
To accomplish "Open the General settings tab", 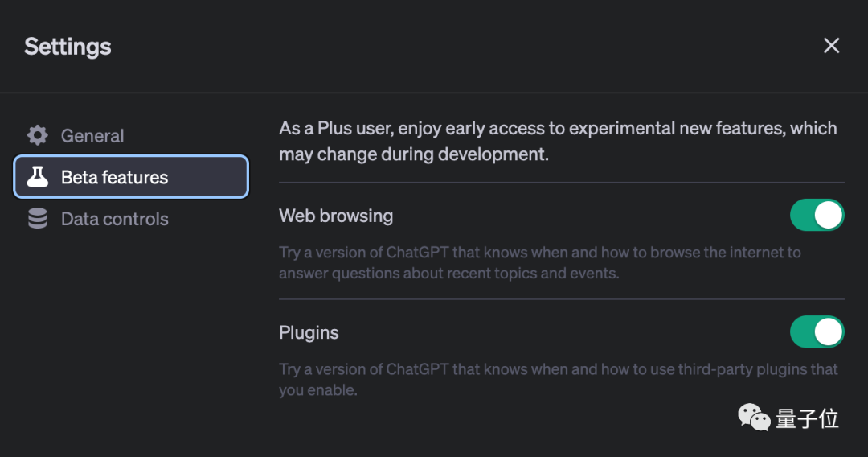I will tap(92, 136).
